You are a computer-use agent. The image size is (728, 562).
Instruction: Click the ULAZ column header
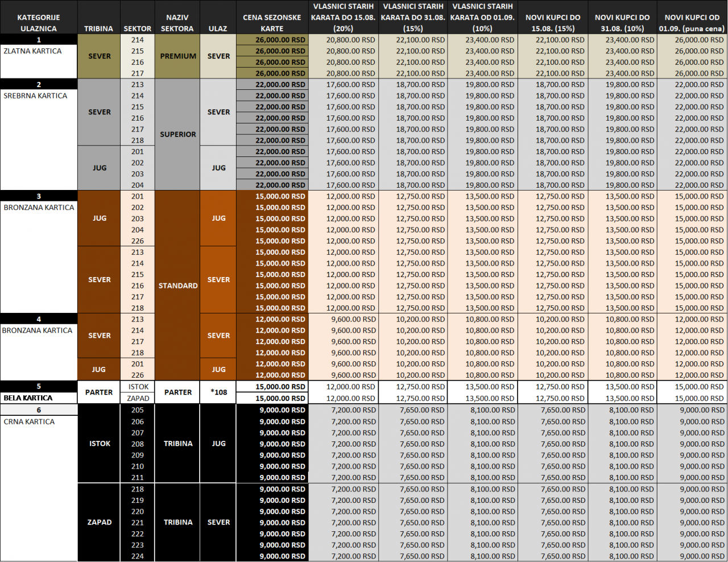[x=218, y=28]
